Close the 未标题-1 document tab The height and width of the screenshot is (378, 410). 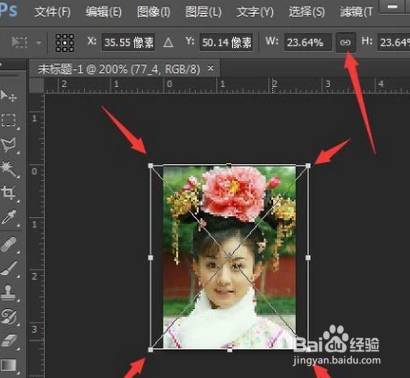click(x=210, y=68)
